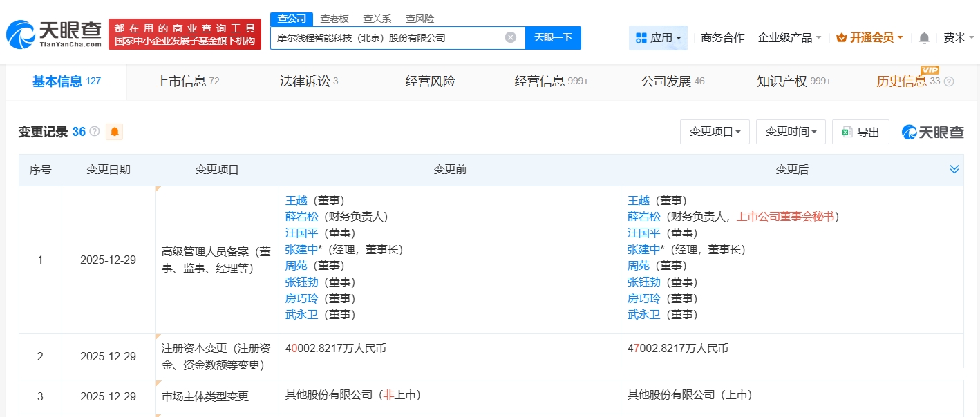Click the reminder bell beside 变更记录
Screen dimensions: 980x417
click(x=114, y=131)
